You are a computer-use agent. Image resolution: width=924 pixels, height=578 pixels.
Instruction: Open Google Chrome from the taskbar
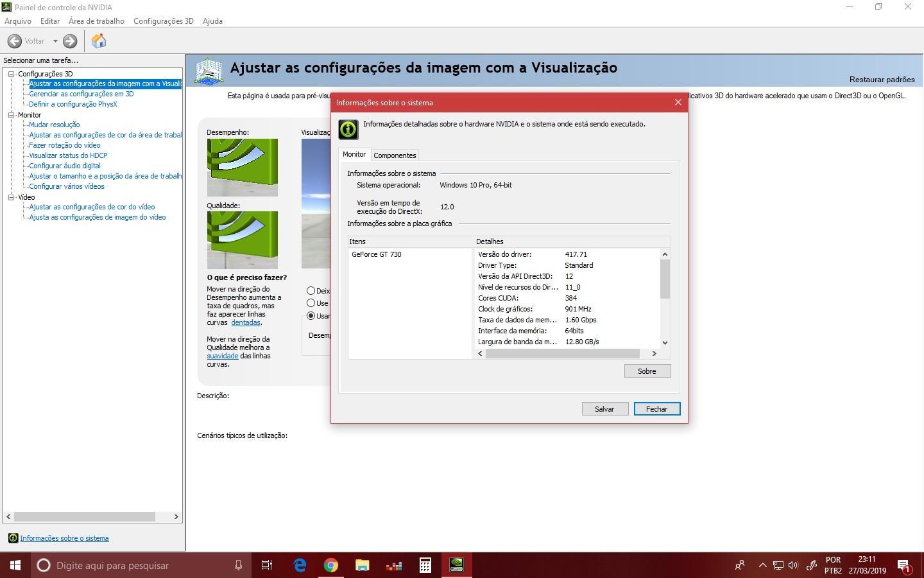pyautogui.click(x=331, y=565)
